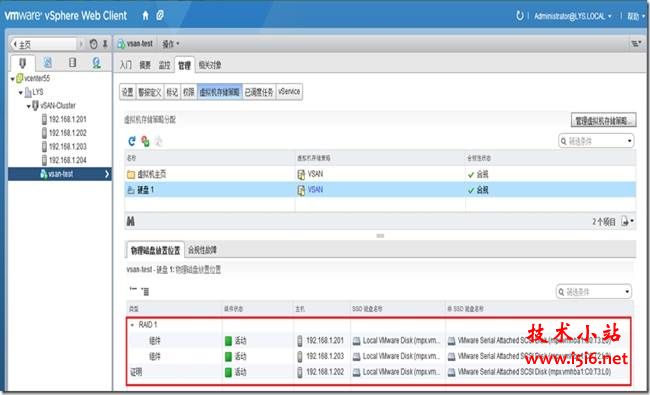
Task: Open the filter dropdown arrow above policy table
Action: coord(629,141)
